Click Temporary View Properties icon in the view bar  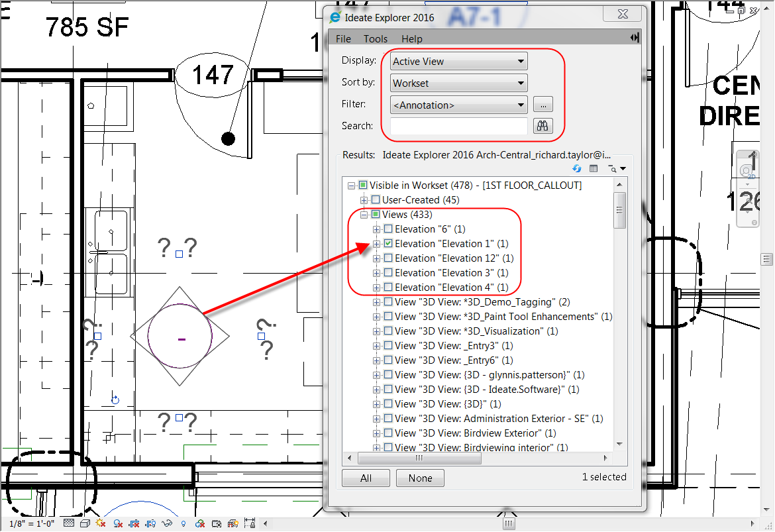217,523
